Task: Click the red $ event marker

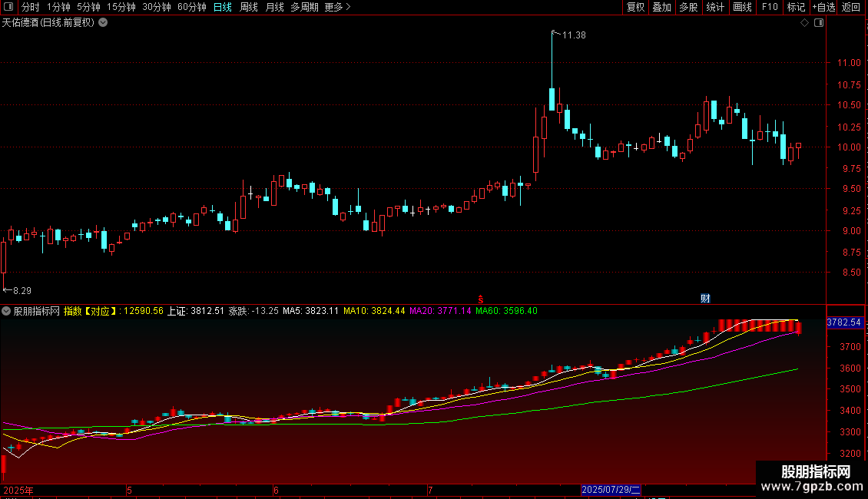Action: pos(481,299)
